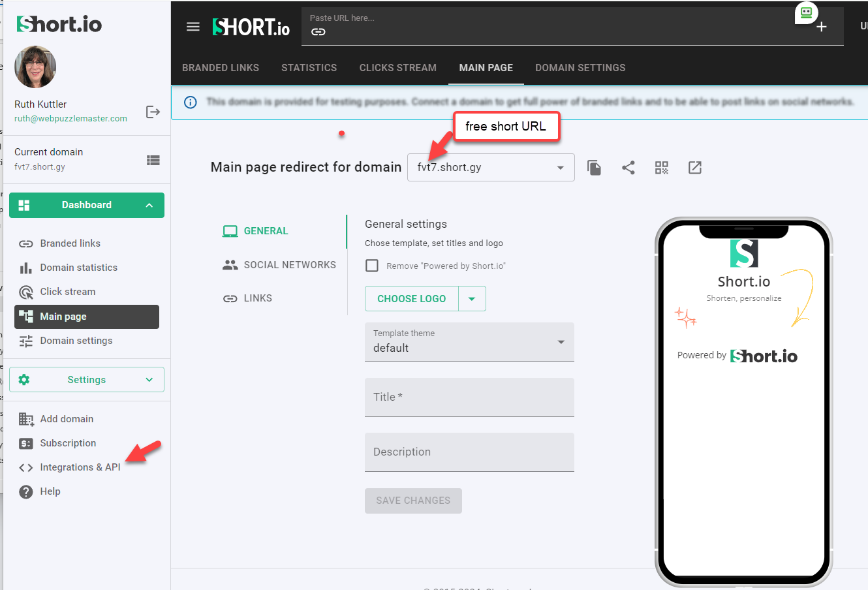Open the Choose Logo dropdown arrow
This screenshot has width=868, height=590.
(x=472, y=299)
